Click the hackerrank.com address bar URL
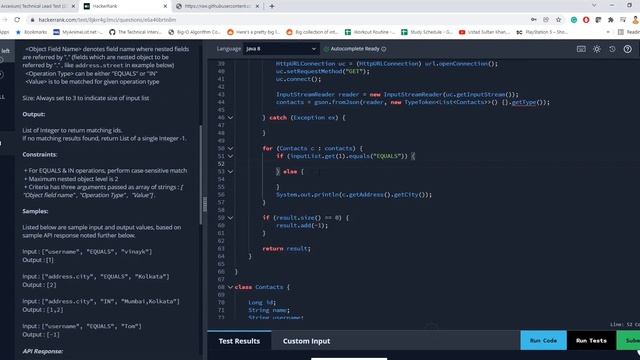Viewport: 640px width, 360px height. pos(107,20)
